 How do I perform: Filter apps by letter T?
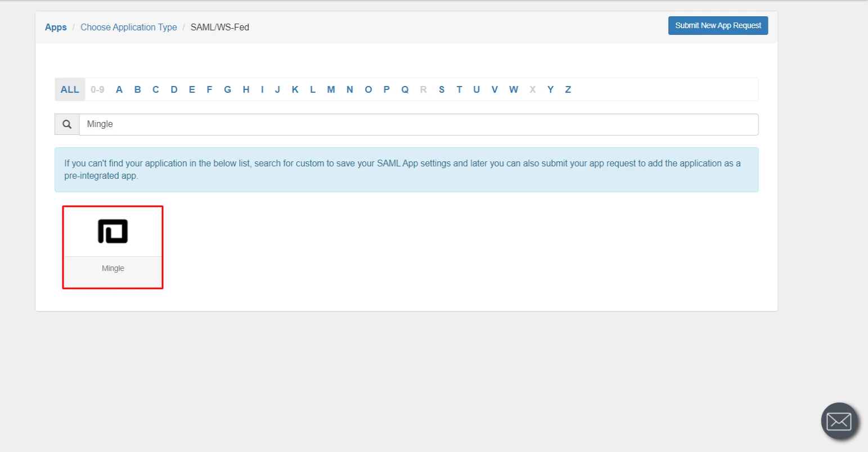pos(460,89)
